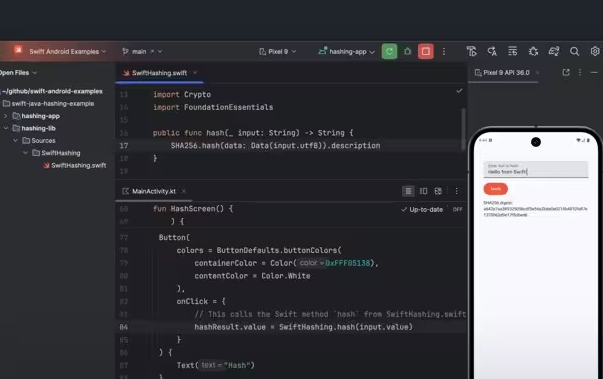Expand the hashing-app folder

coord(5,116)
